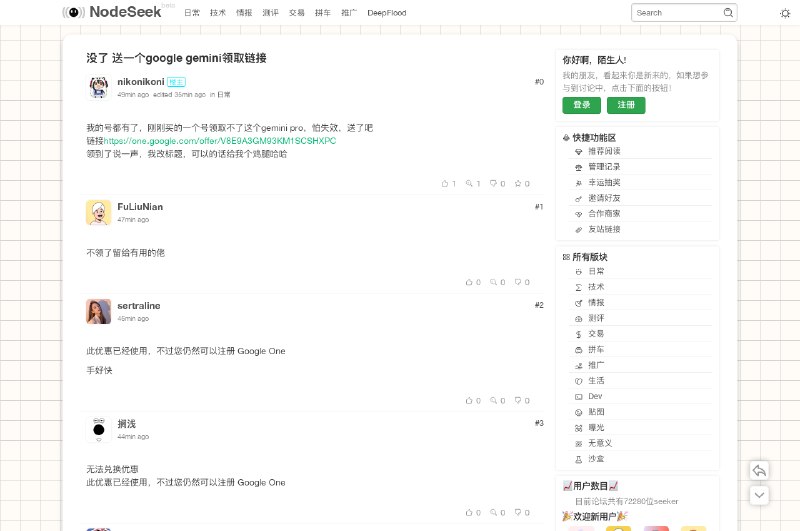Click comment icon on FuLiuNian's reply
Viewport: 800px width, 531px height.
[493, 282]
